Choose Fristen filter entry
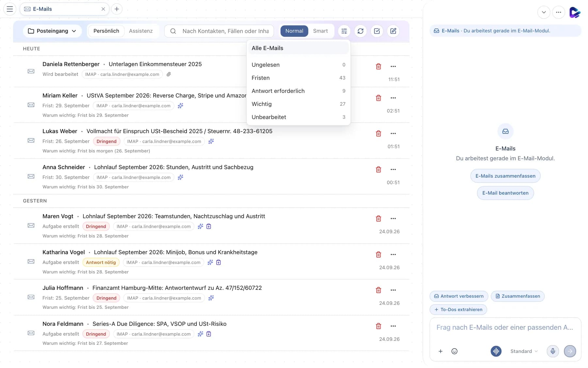This screenshot has width=588, height=368. pos(299,78)
